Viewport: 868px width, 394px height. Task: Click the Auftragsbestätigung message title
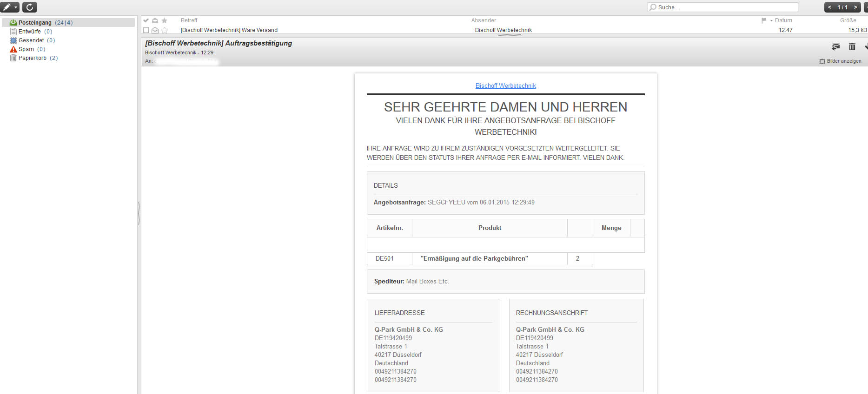click(219, 43)
